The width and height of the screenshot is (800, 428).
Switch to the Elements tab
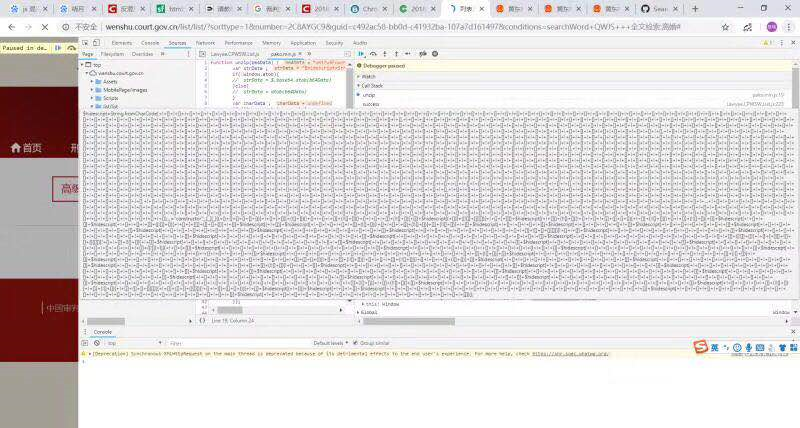point(121,43)
